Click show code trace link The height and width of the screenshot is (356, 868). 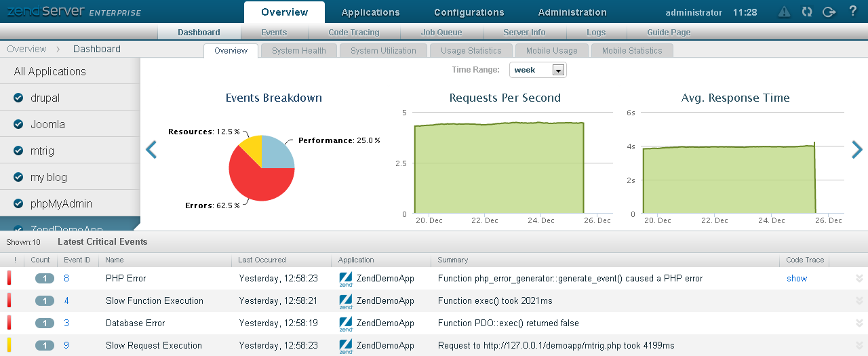[x=797, y=278]
